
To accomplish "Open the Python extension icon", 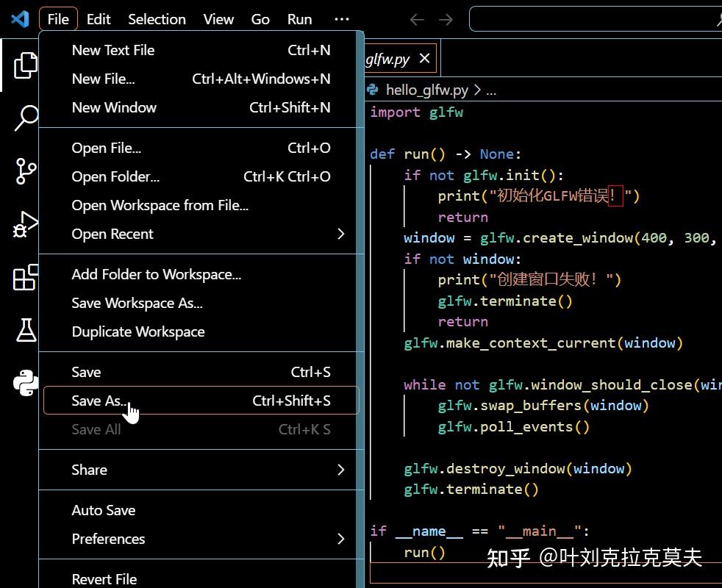I will point(25,382).
